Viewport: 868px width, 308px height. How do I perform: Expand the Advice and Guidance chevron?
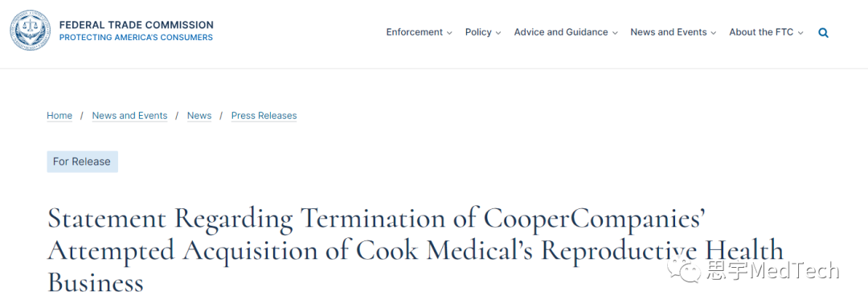[x=615, y=33]
